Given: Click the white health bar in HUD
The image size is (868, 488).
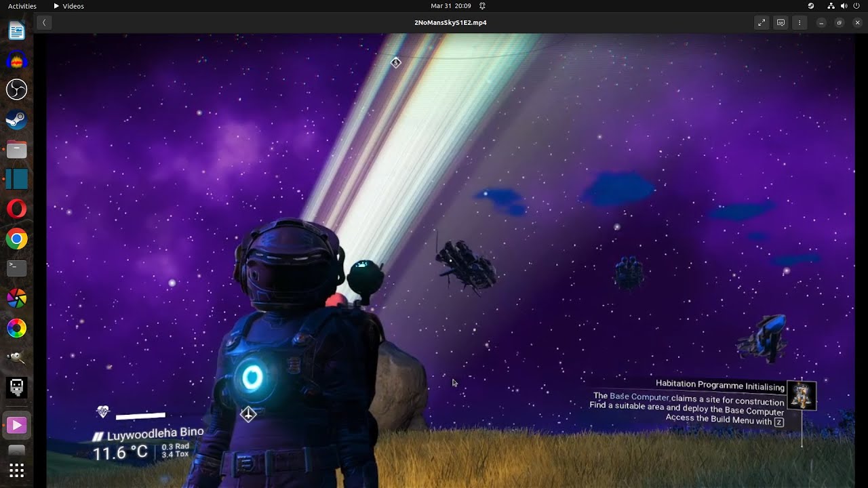Looking at the screenshot, I should tap(140, 415).
